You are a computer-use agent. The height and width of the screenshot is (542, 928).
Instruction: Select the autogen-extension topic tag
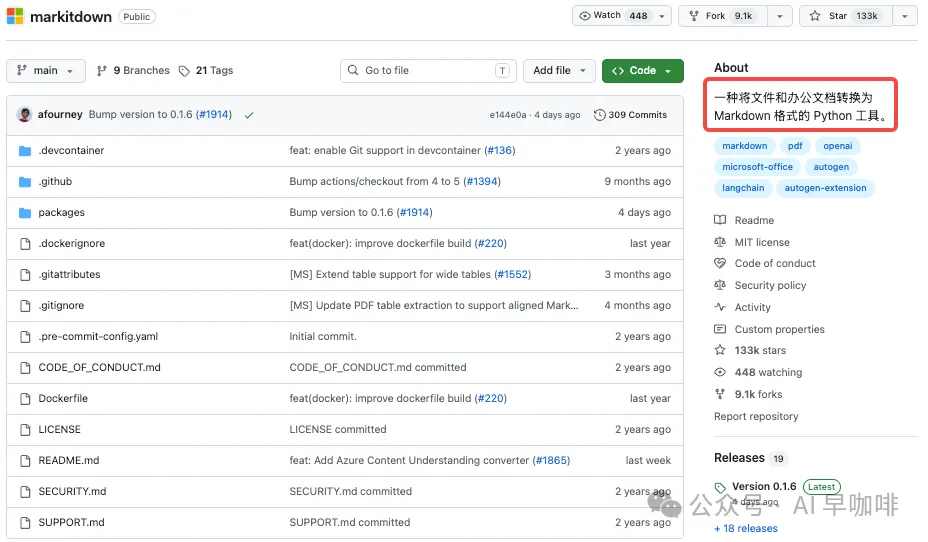pyautogui.click(x=825, y=188)
